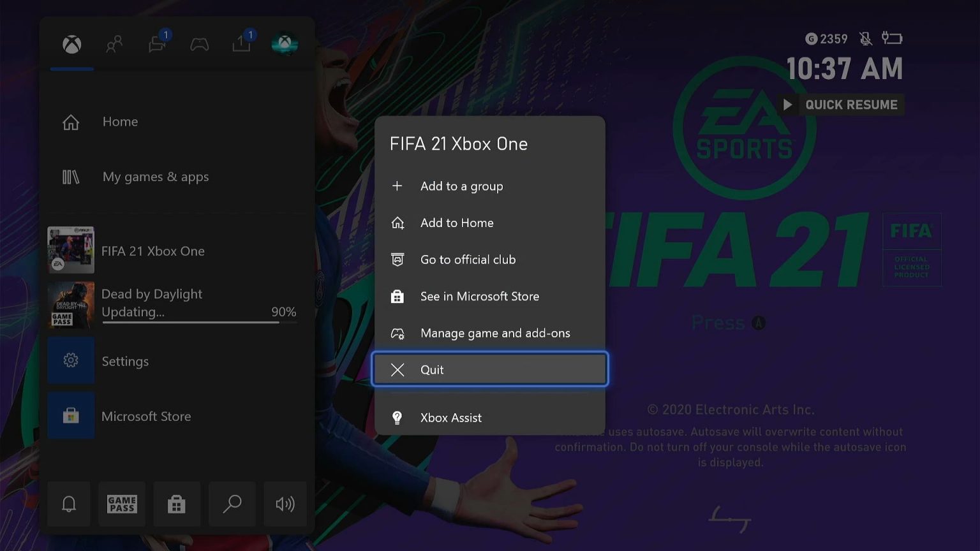Select 'My games & apps'
This screenshot has width=980, height=551.
point(155,177)
